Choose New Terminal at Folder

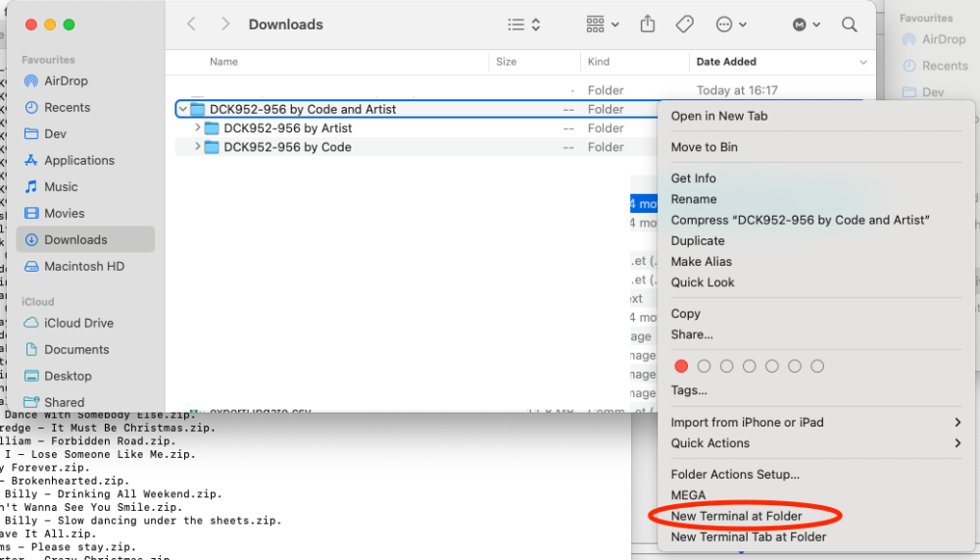pyautogui.click(x=736, y=516)
